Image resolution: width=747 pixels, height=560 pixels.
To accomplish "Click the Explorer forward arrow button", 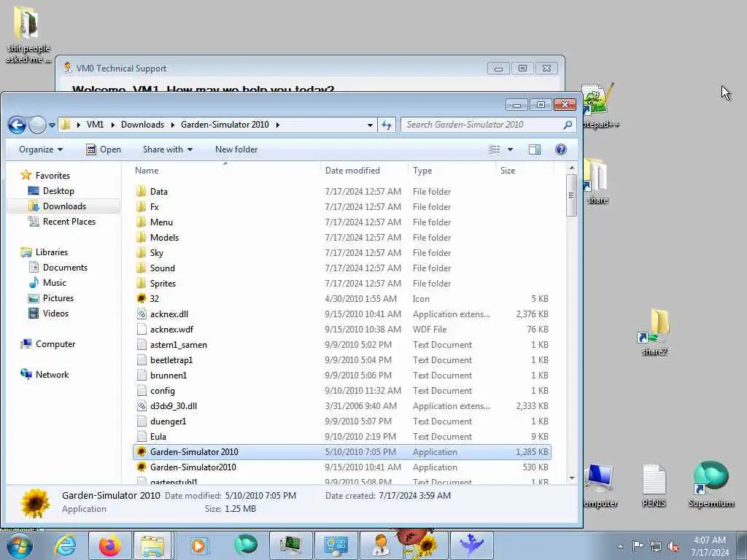I will pos(37,125).
